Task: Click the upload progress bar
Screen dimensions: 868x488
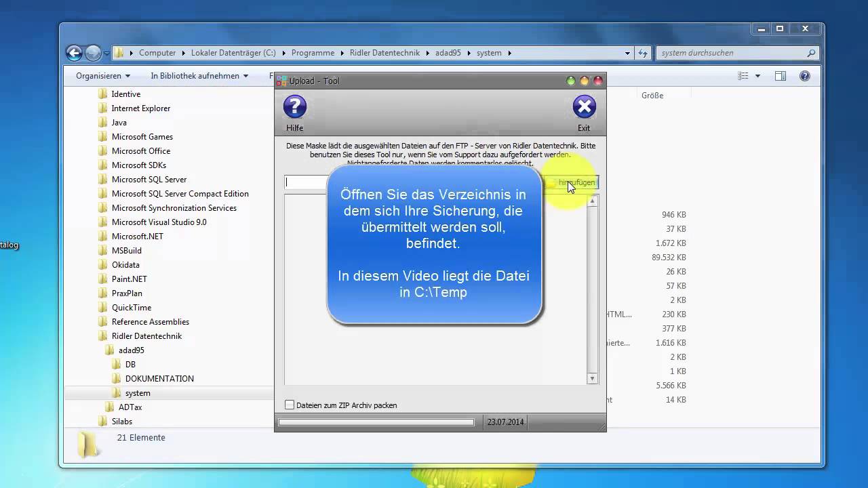Action: [x=376, y=422]
